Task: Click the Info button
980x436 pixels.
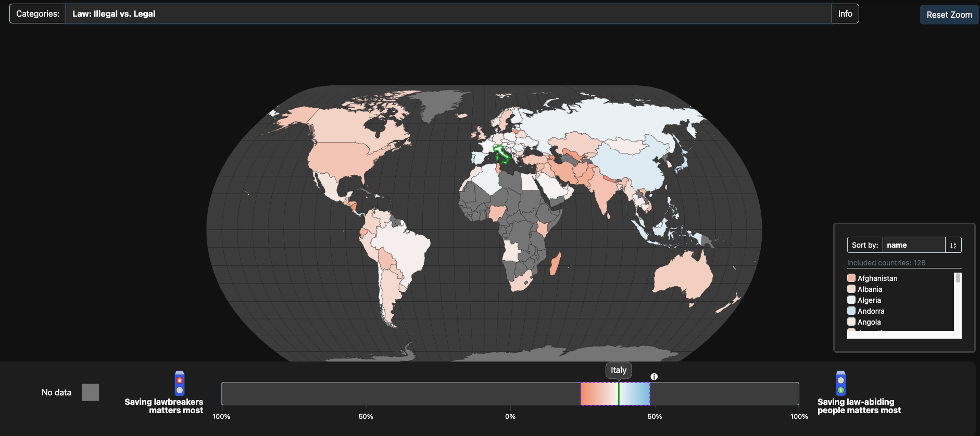Action: (845, 14)
